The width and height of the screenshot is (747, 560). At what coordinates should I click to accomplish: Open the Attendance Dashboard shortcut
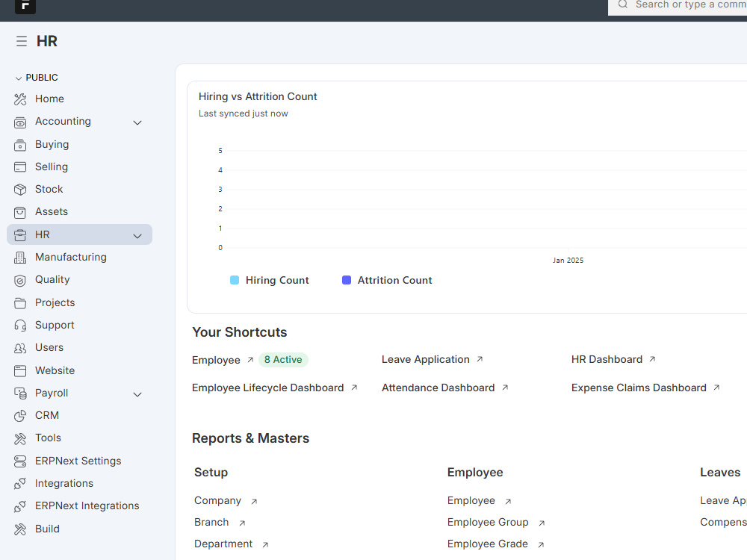coord(438,388)
